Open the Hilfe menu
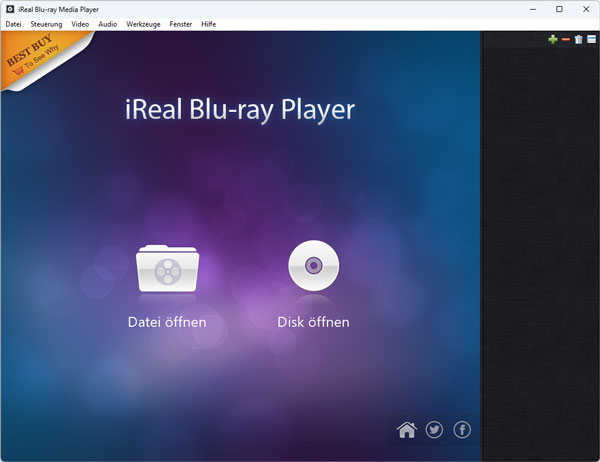 pyautogui.click(x=209, y=24)
